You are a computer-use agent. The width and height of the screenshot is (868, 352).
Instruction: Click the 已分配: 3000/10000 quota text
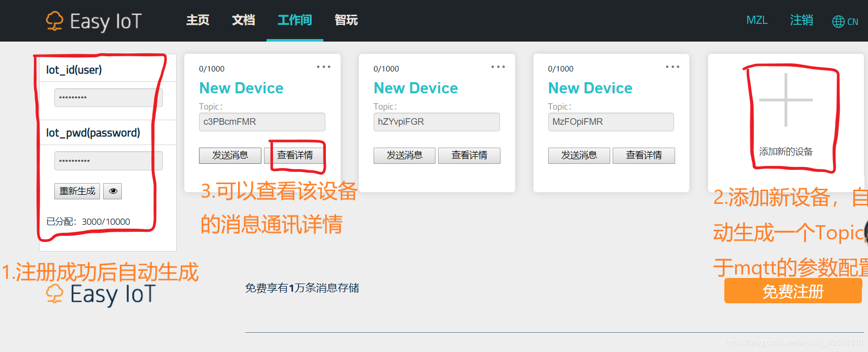click(x=88, y=222)
